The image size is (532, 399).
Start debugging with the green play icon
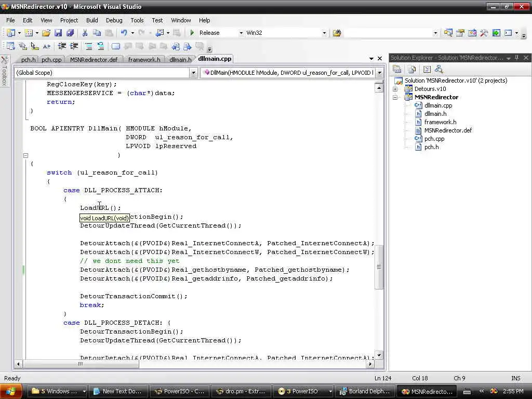click(192, 33)
